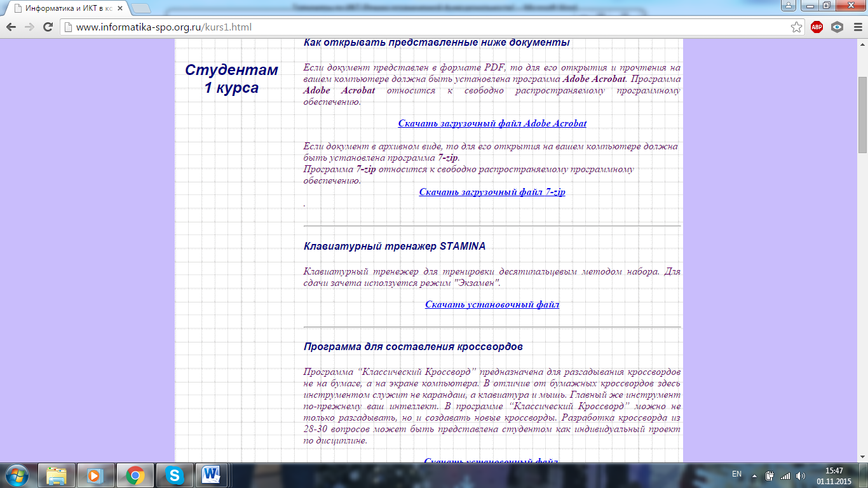Image resolution: width=868 pixels, height=488 pixels.
Task: Open the Chrome menu (three lines)
Action: (x=857, y=27)
